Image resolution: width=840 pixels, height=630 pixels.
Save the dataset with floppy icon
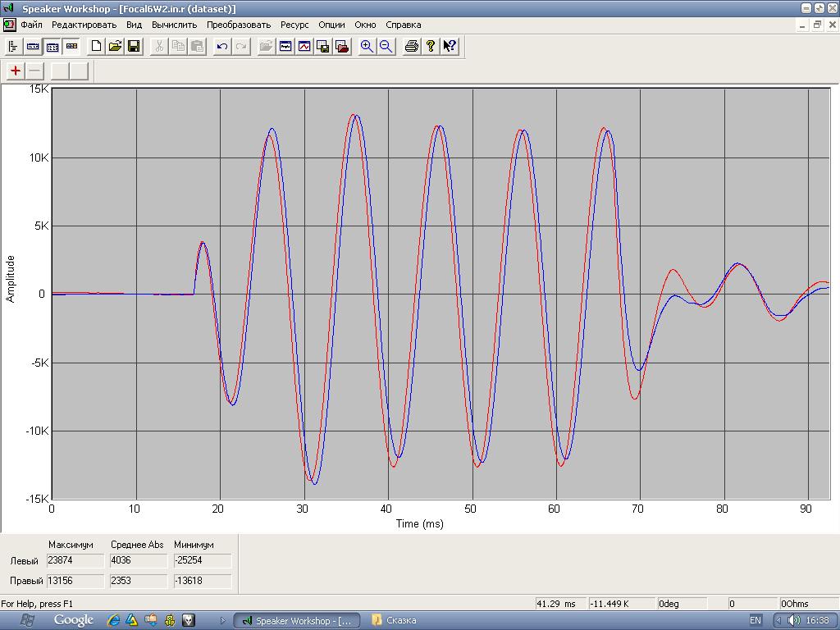coord(134,47)
